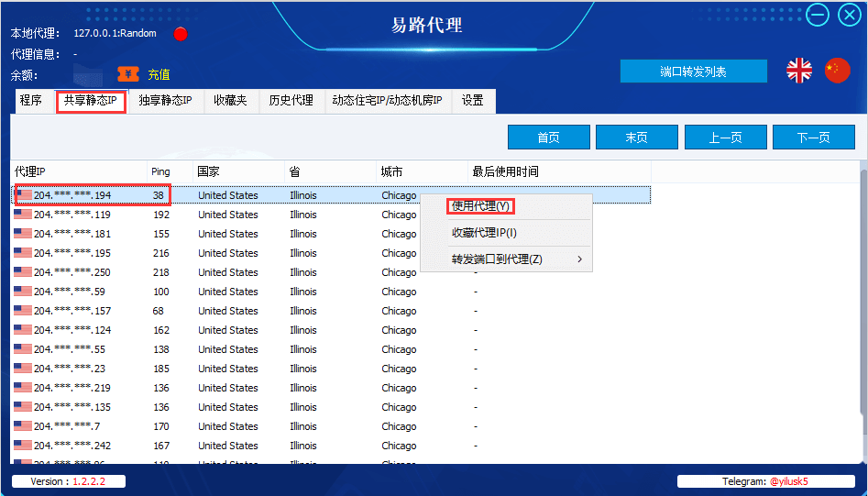The height and width of the screenshot is (496, 868).
Task: Switch to the 收藏夹 tab
Action: [x=230, y=101]
